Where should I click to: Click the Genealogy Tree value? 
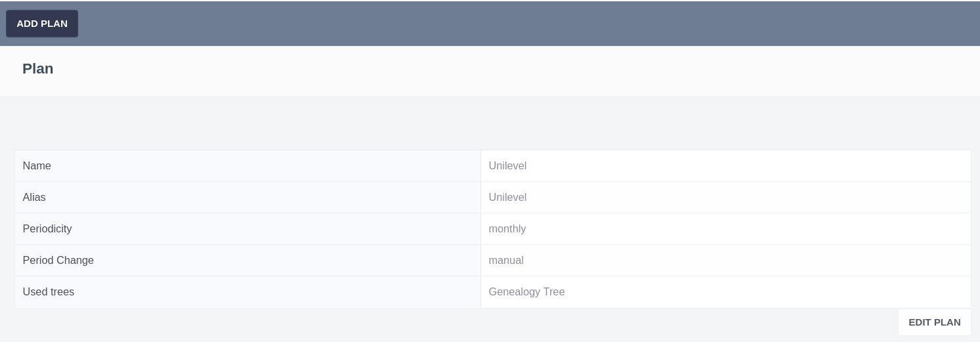(526, 292)
